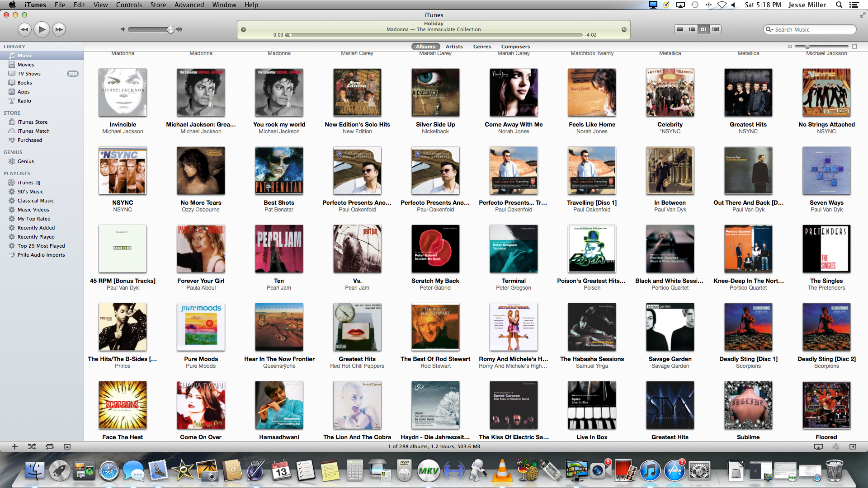Screen dimensions: 868x488
Task: Open Time Machine menu bar icon
Action: pyautogui.click(x=695, y=5)
